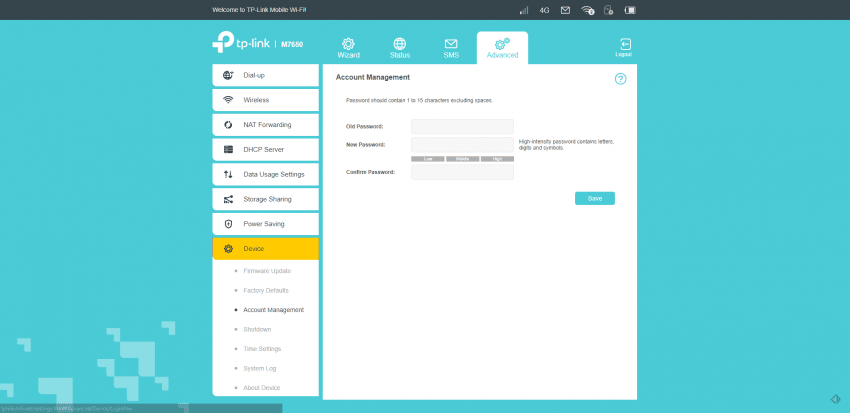Select Account Management submenu item

tap(273, 310)
